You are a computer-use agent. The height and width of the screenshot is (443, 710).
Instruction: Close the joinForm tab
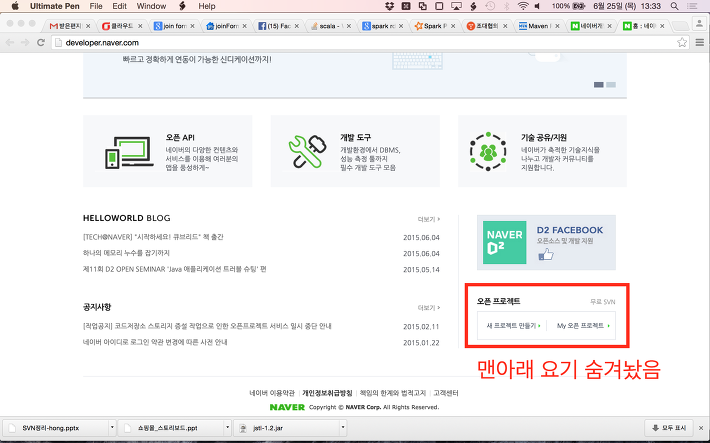point(245,26)
